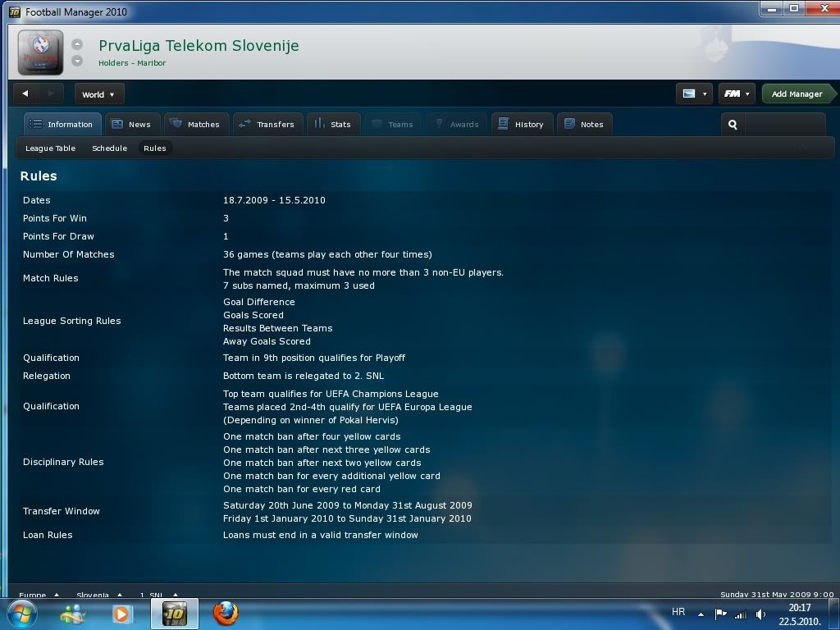
Task: Expand the screen view options dropdown
Action: pos(694,94)
